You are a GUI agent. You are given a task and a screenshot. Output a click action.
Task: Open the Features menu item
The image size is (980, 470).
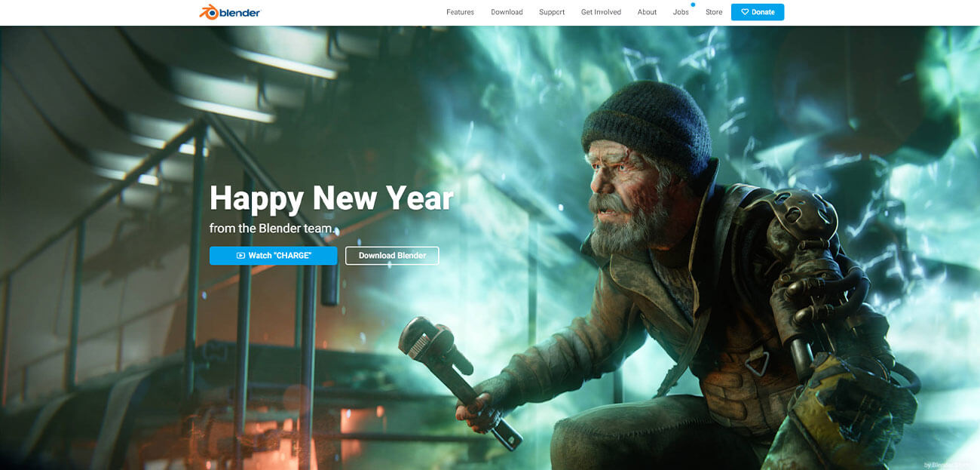point(460,12)
